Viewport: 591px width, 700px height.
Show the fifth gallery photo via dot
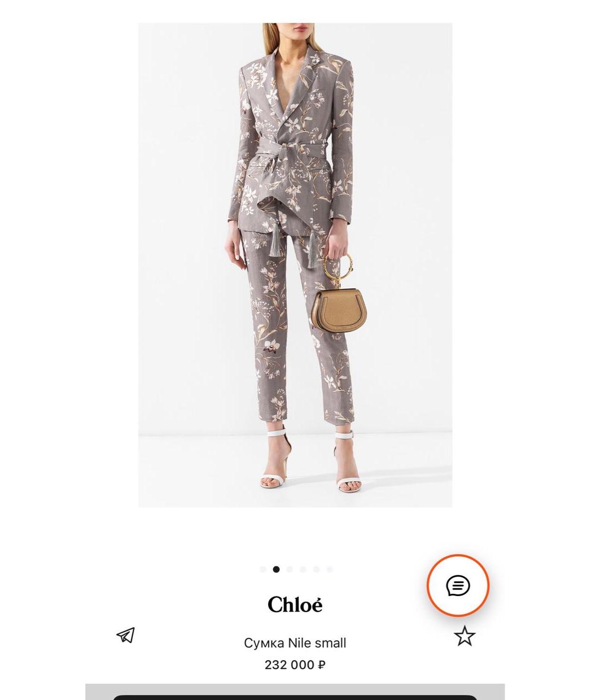pyautogui.click(x=316, y=569)
